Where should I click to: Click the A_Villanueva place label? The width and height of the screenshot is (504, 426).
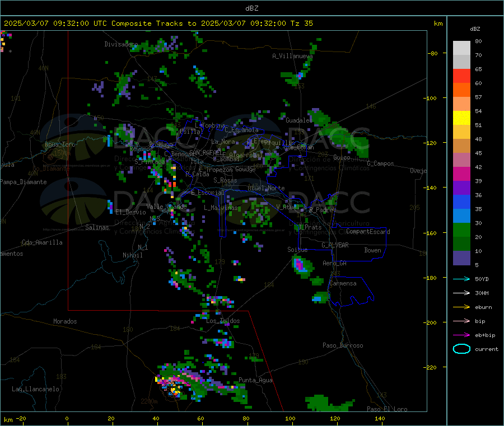coord(292,56)
